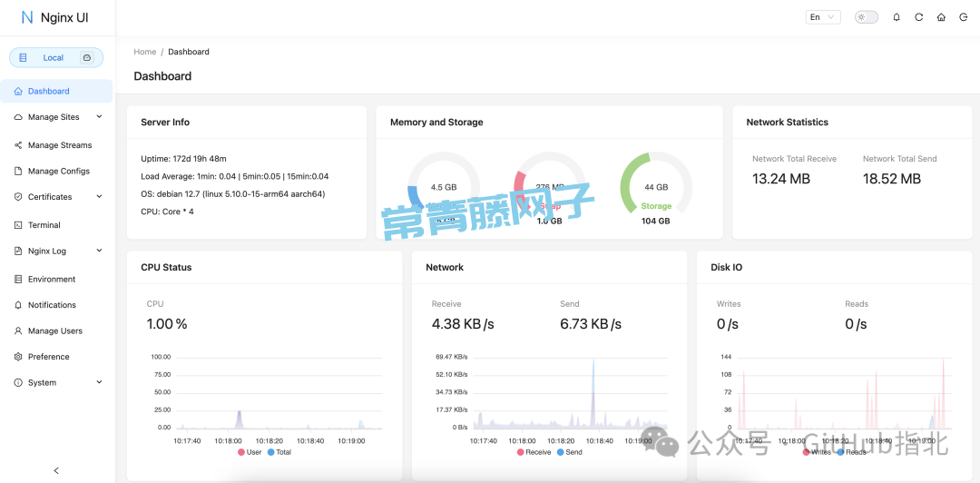Screen dimensions: 980x483
Task: Open the En language dropdown
Action: pos(822,17)
